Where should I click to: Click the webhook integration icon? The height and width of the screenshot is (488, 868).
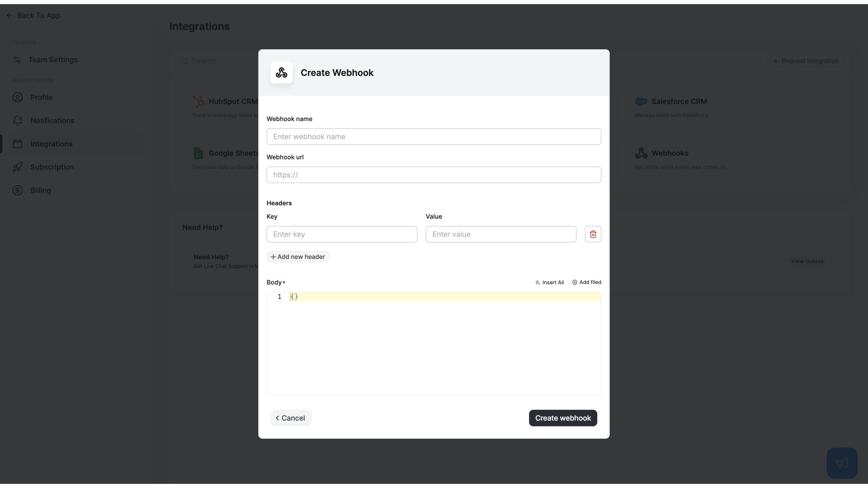pos(281,73)
